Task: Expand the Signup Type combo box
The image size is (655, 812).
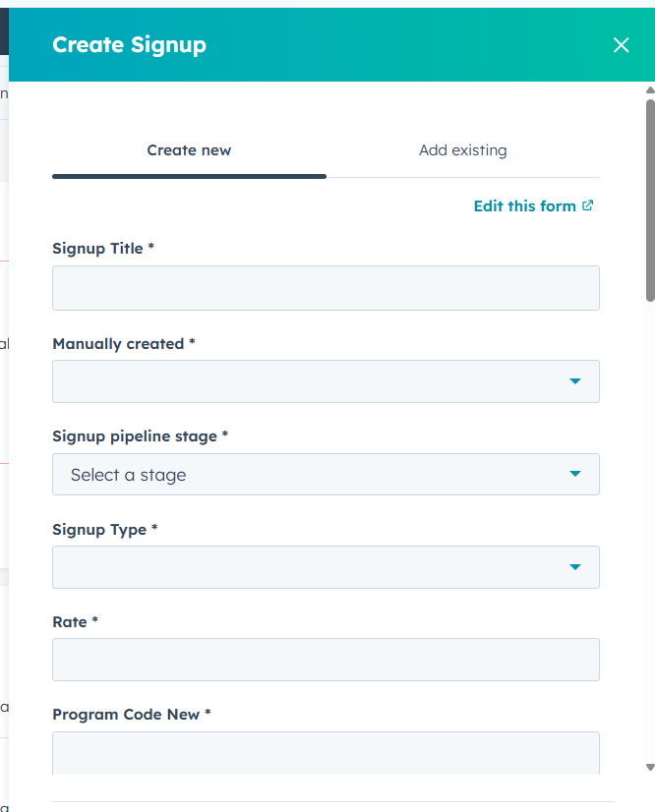Action: pyautogui.click(x=305, y=567)
